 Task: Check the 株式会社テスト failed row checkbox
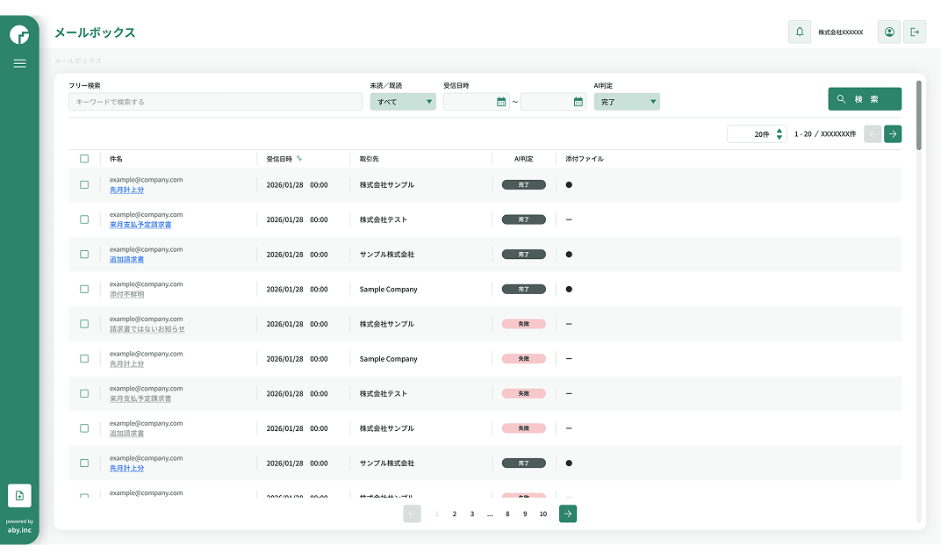point(84,394)
